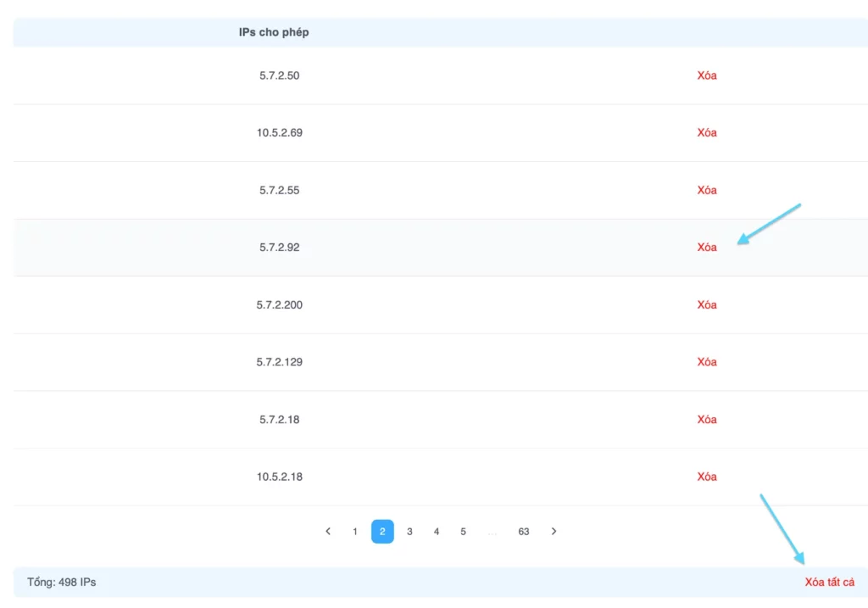868x608 pixels.
Task: Delete the highlighted IP 5.7.2.92
Action: pyautogui.click(x=707, y=248)
